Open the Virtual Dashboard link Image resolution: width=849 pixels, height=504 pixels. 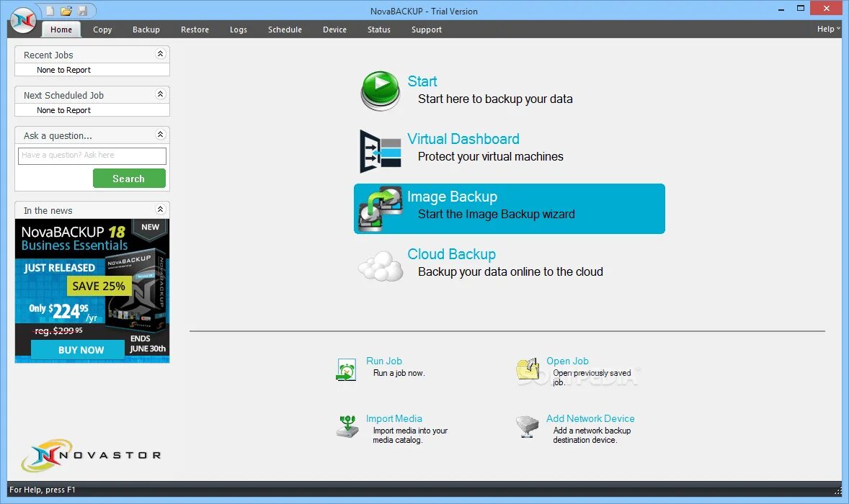[463, 139]
